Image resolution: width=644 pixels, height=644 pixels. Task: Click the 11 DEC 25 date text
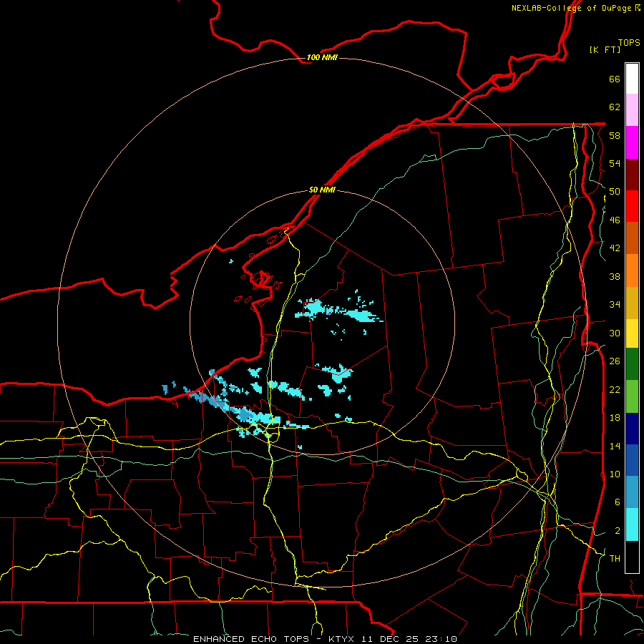pos(390,639)
